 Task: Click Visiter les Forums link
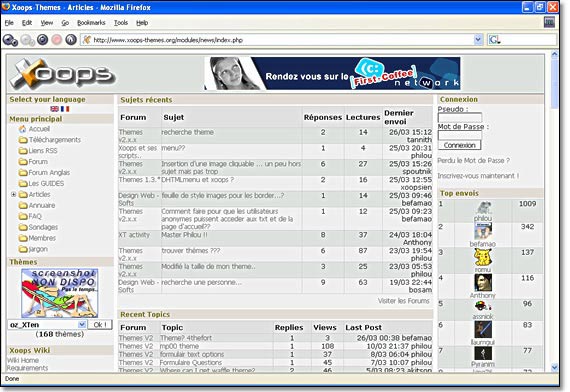(404, 301)
